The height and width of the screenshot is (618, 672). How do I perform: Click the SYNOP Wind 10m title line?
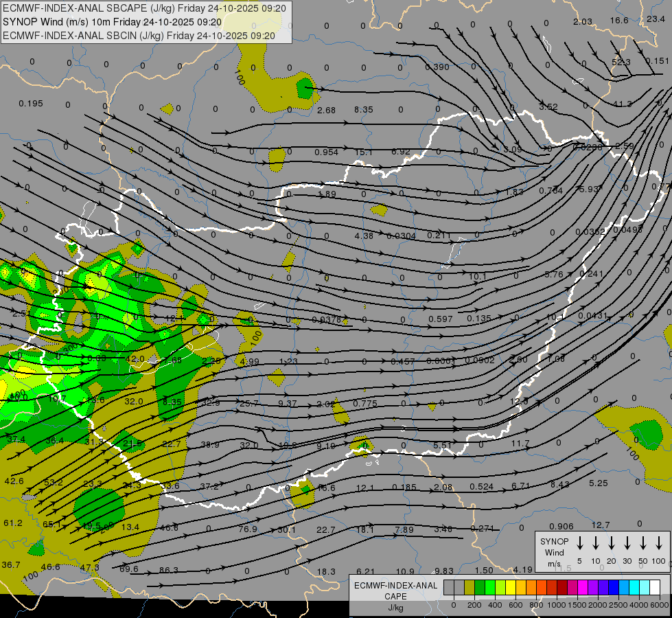[x=113, y=22]
